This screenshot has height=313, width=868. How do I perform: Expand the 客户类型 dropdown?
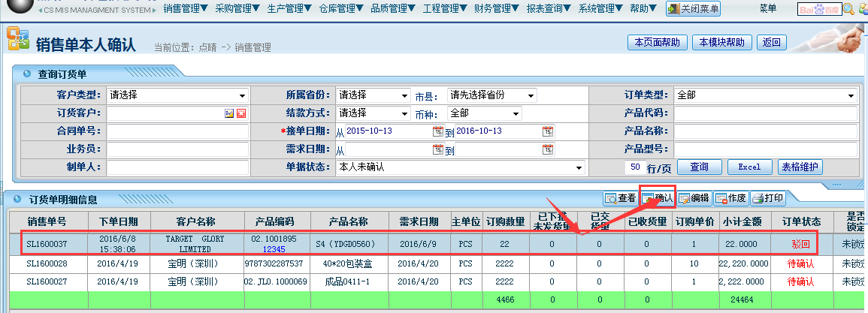(242, 95)
